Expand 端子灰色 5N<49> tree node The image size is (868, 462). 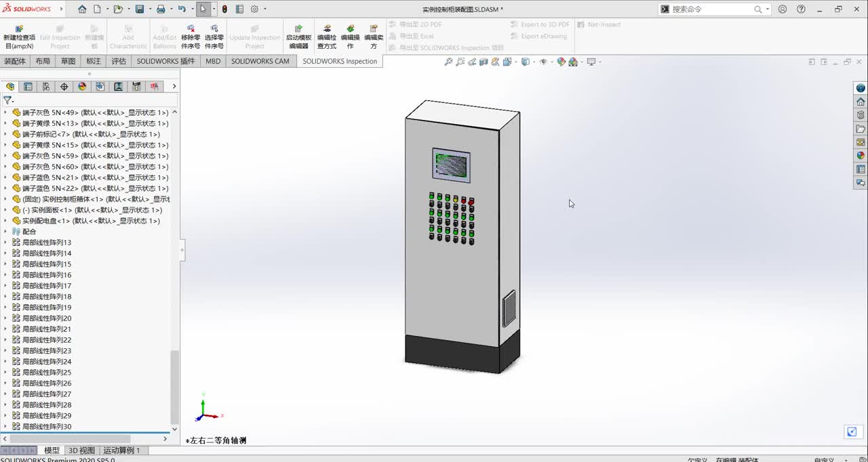[5, 112]
